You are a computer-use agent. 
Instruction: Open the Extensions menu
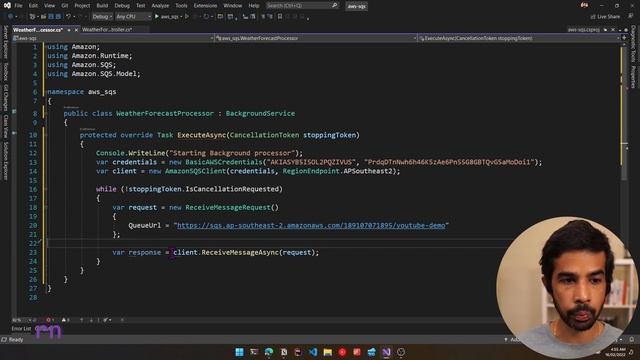[x=205, y=6]
